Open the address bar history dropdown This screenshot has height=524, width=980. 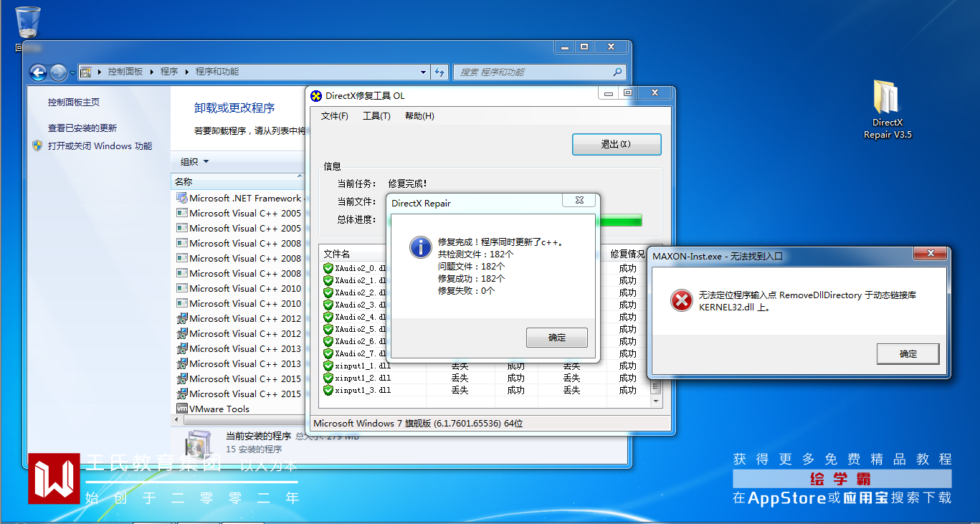423,72
